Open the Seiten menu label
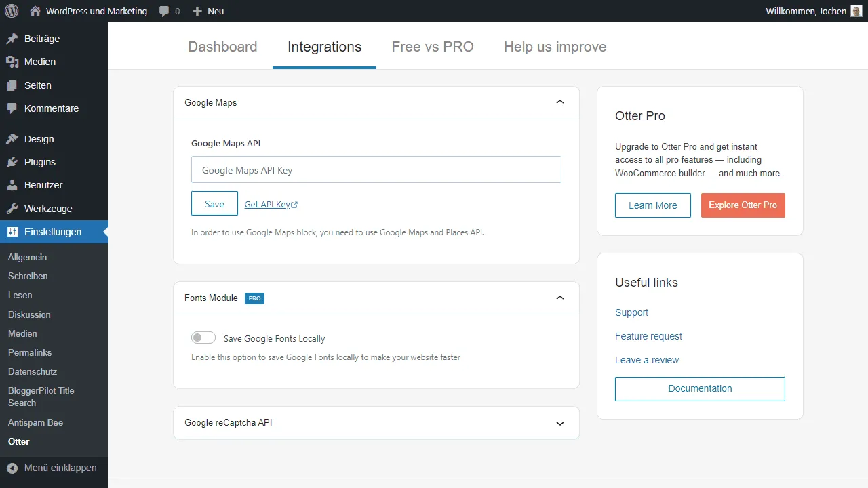868x488 pixels. (x=38, y=85)
